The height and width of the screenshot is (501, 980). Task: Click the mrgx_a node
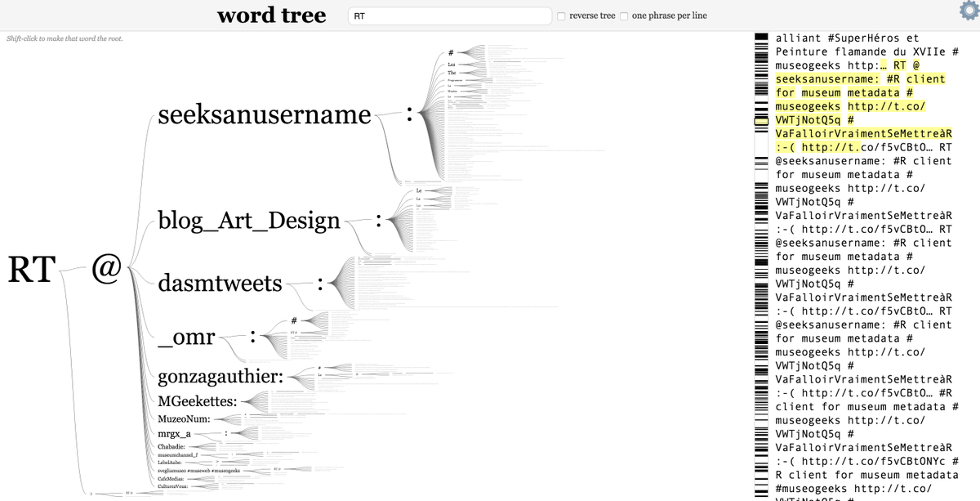coord(173,434)
